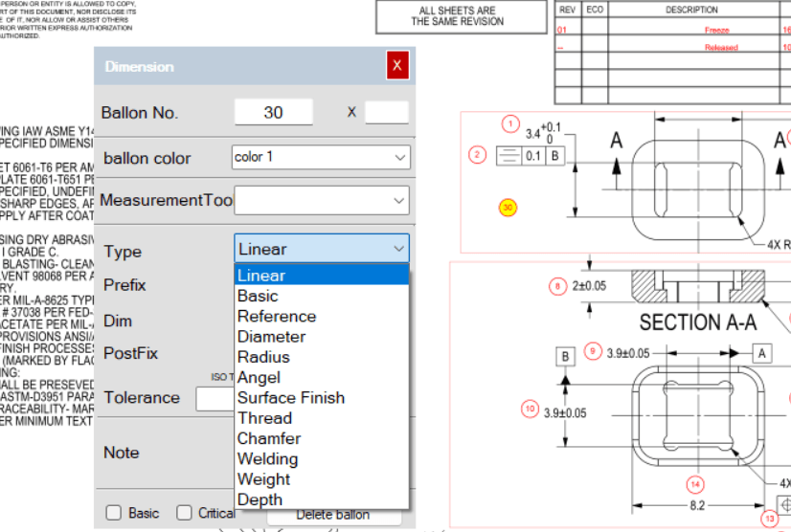
Task: Select balloon 8 next to 2±0.05
Action: (557, 286)
